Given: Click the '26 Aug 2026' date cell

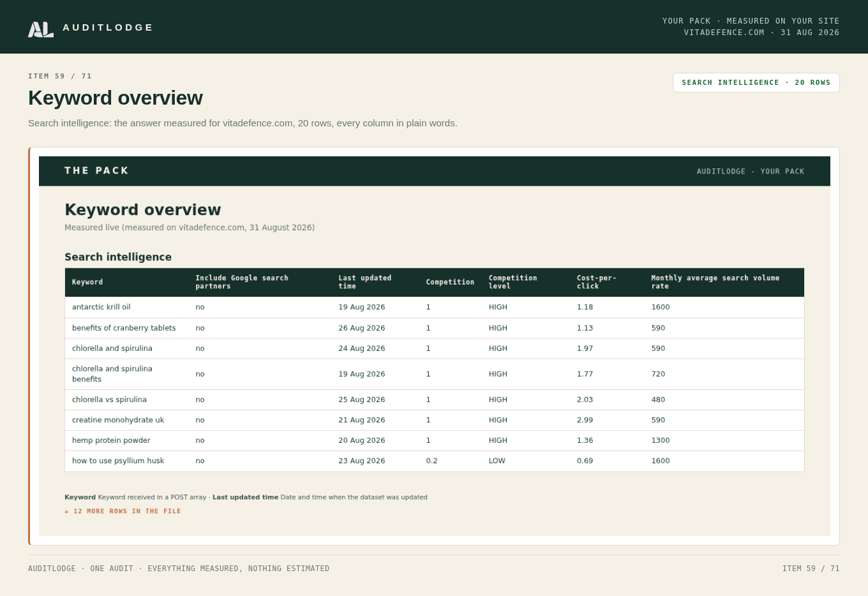Looking at the screenshot, I should pos(362,328).
